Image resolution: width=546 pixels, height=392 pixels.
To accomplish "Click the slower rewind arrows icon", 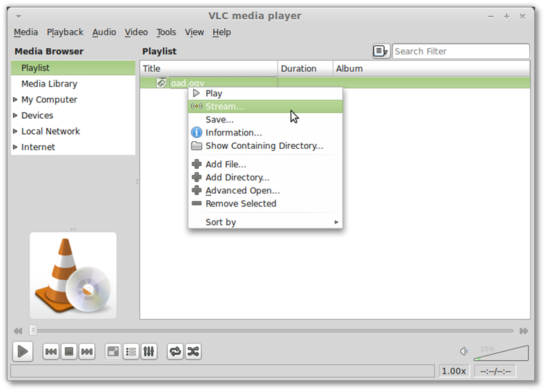I will (x=18, y=331).
